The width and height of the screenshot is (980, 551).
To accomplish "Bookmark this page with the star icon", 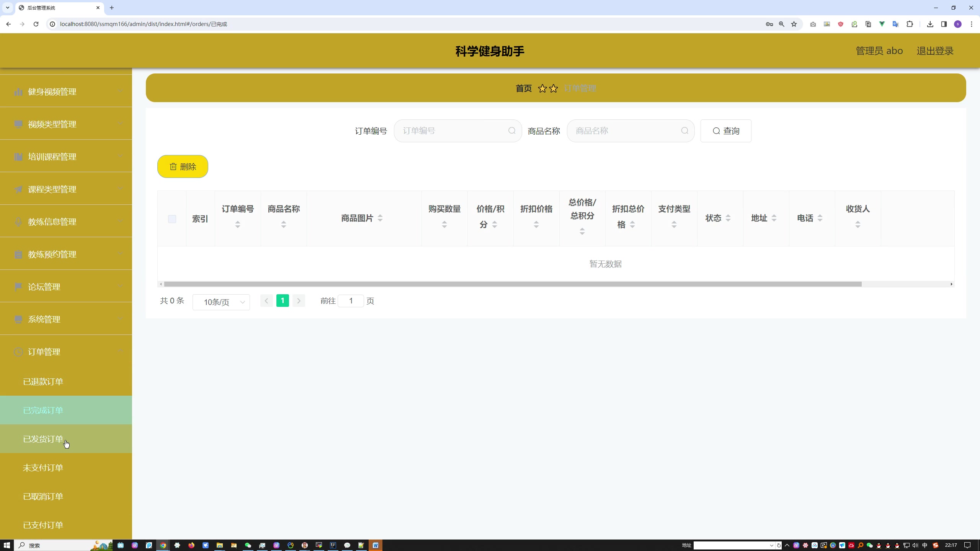I will [x=794, y=24].
